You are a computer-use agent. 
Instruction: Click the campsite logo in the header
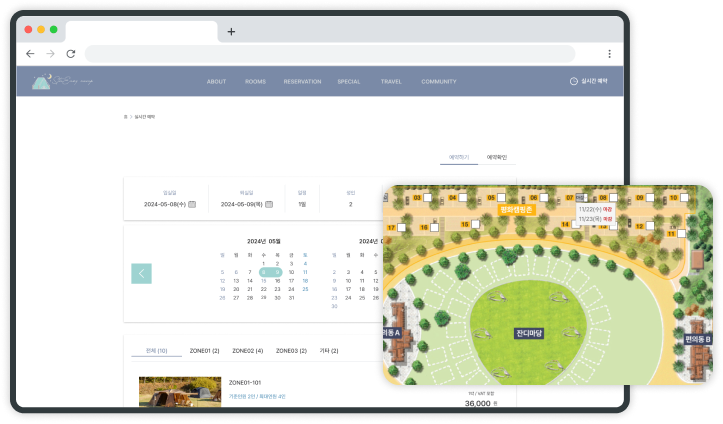point(60,81)
